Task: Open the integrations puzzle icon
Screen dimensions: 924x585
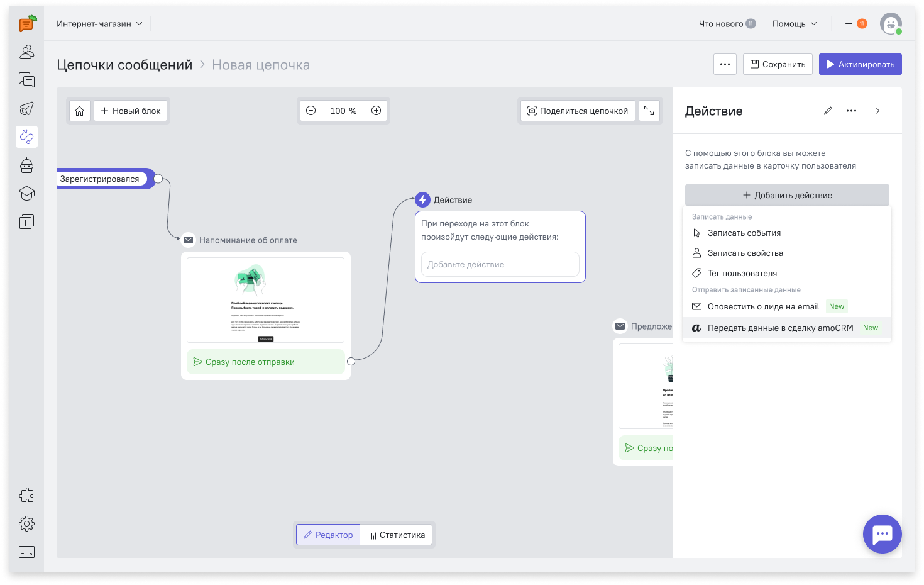Action: pos(26,495)
